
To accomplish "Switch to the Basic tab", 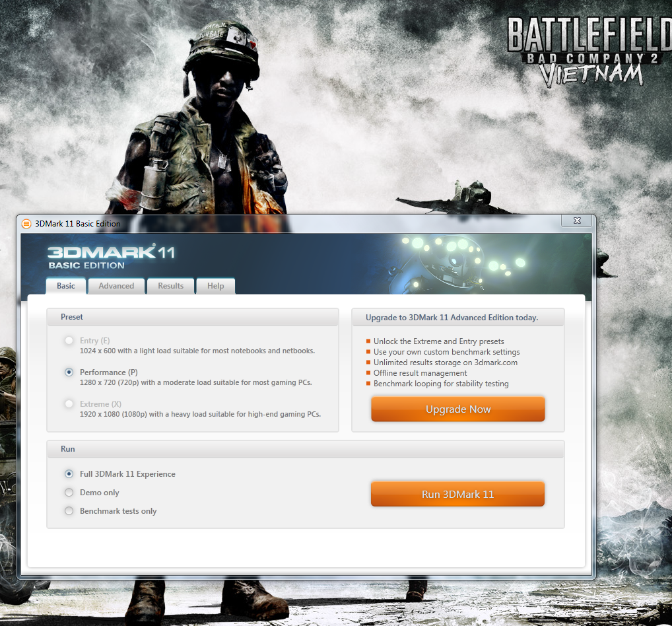I will (66, 286).
